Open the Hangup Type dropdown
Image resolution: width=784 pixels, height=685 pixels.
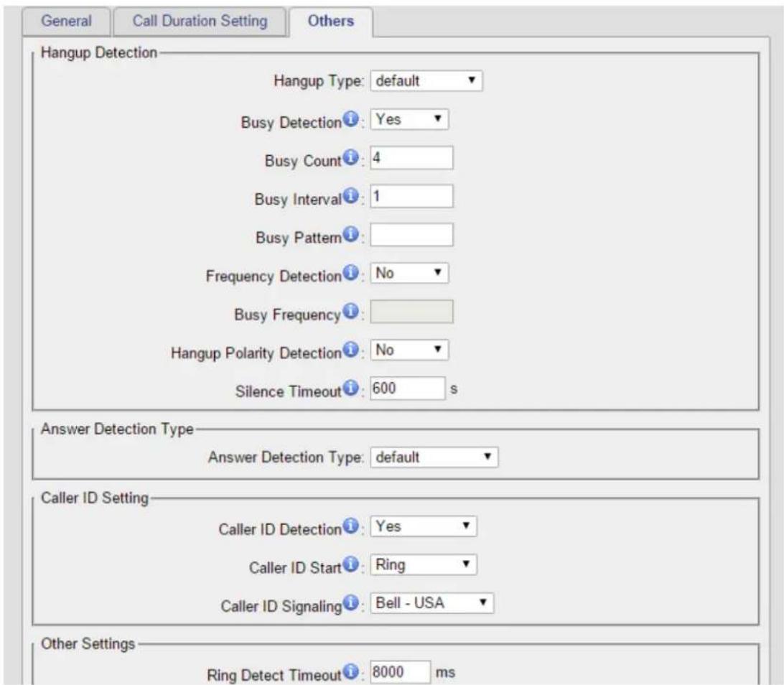pos(426,80)
